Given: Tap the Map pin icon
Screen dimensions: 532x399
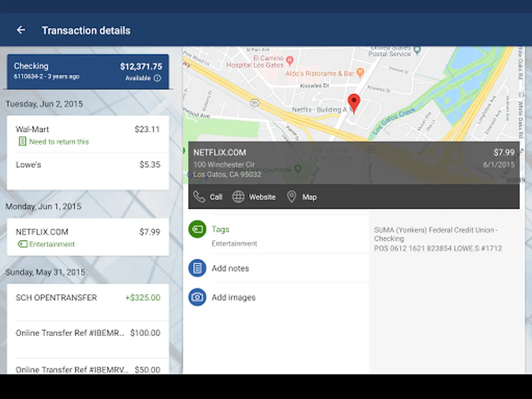Looking at the screenshot, I should (x=291, y=197).
